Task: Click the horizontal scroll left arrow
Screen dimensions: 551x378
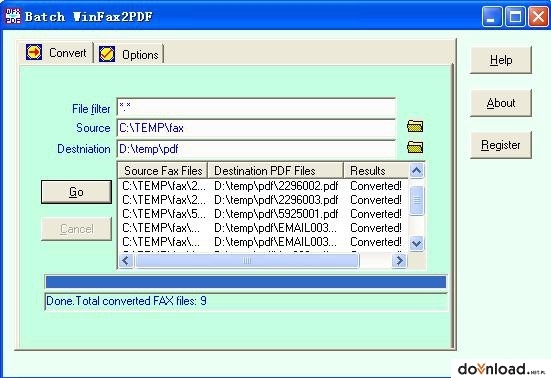Action: pos(126,261)
